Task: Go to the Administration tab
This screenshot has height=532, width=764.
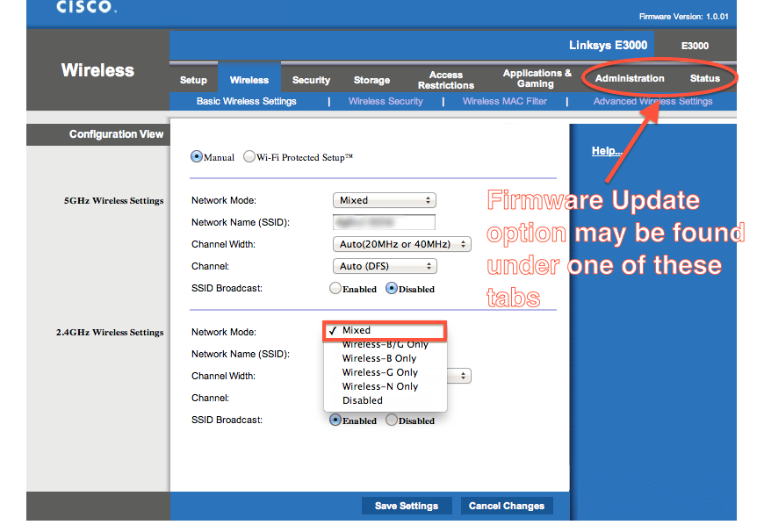Action: pyautogui.click(x=630, y=78)
